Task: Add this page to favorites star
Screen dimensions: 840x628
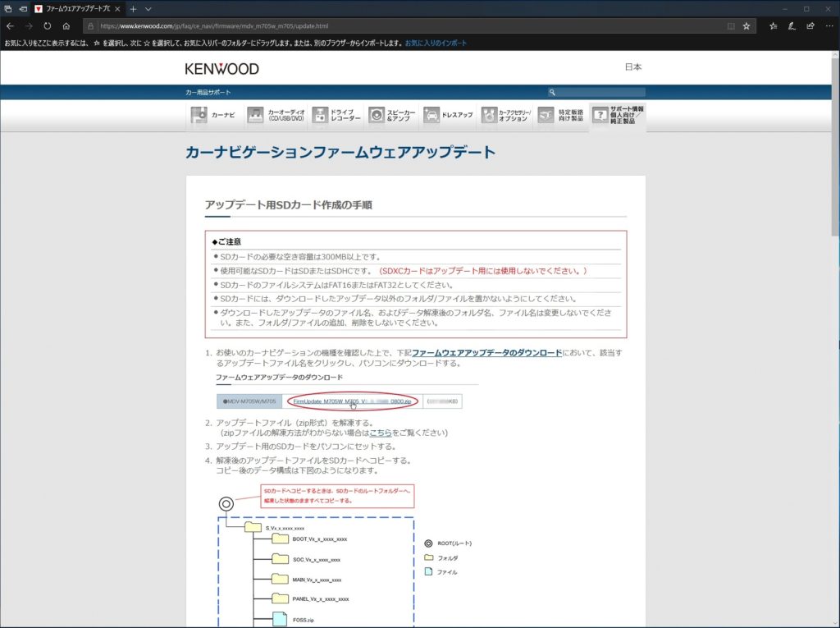Action: (746, 25)
